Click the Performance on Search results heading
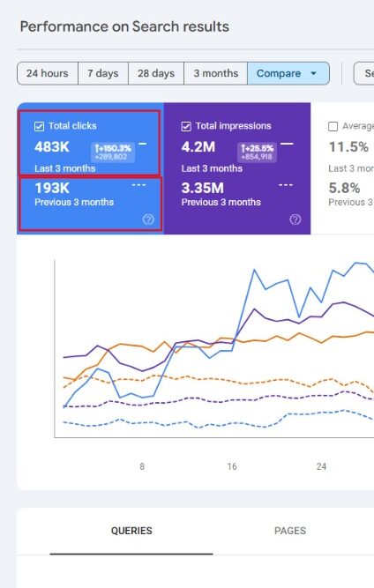Viewport: 374px width, 588px height. (124, 26)
